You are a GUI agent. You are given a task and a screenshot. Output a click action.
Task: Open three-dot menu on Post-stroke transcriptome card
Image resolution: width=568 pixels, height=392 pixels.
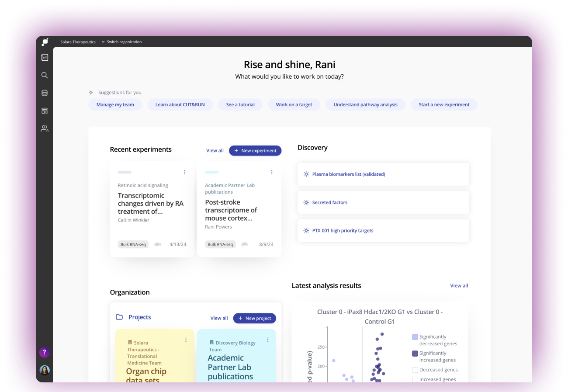click(x=272, y=172)
